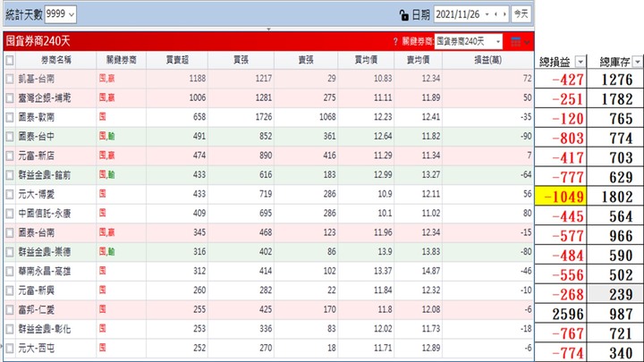Open 總庫存 column filter dropdown
The height and width of the screenshot is (362, 644).
point(638,62)
